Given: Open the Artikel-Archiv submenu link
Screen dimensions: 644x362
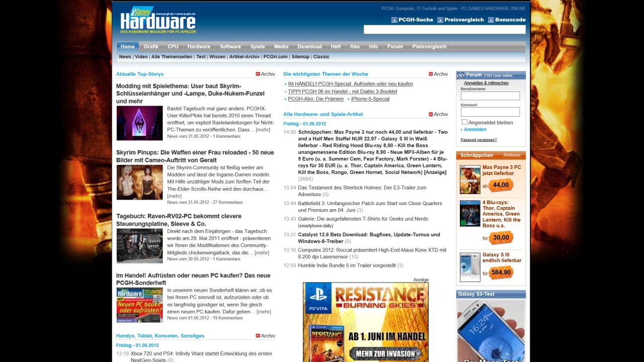Looking at the screenshot, I should (245, 57).
